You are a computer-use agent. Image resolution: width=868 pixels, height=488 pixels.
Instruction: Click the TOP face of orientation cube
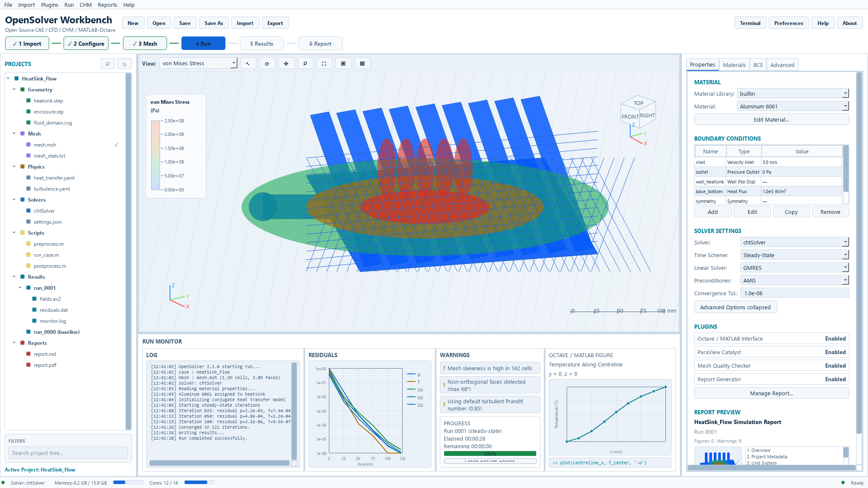pyautogui.click(x=638, y=103)
